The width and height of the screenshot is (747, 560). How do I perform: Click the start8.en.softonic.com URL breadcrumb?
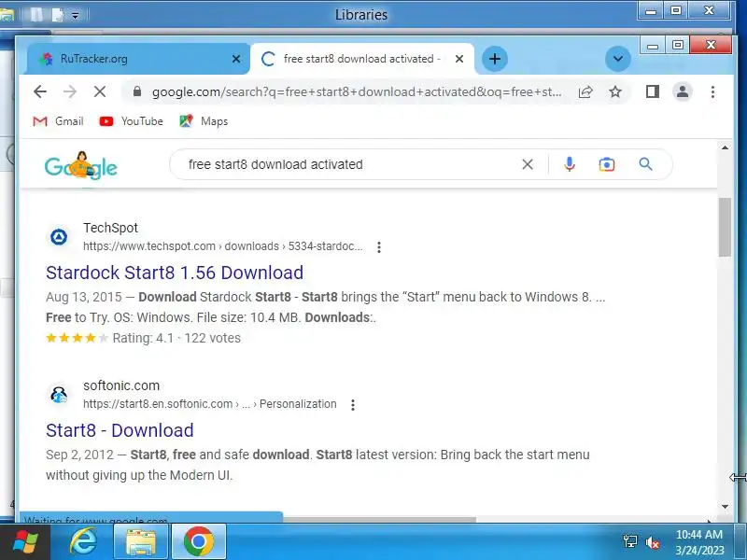point(209,404)
